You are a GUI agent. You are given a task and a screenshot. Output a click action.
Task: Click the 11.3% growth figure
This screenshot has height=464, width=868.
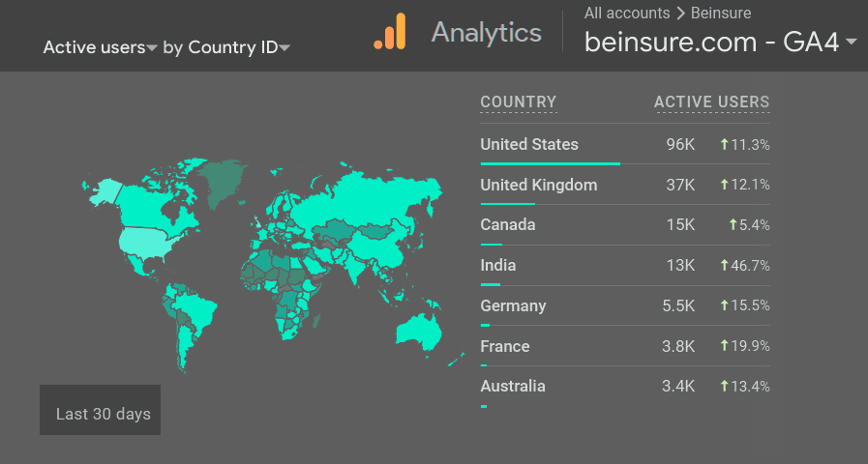click(750, 145)
